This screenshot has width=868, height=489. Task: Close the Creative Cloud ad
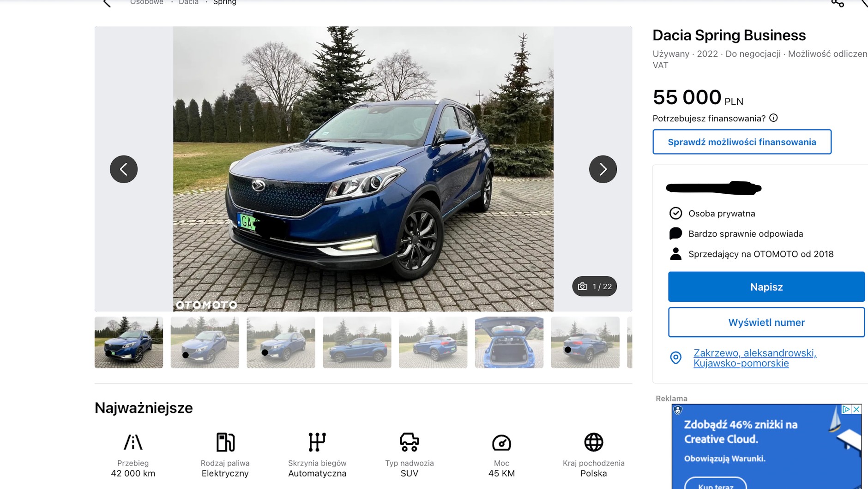856,409
